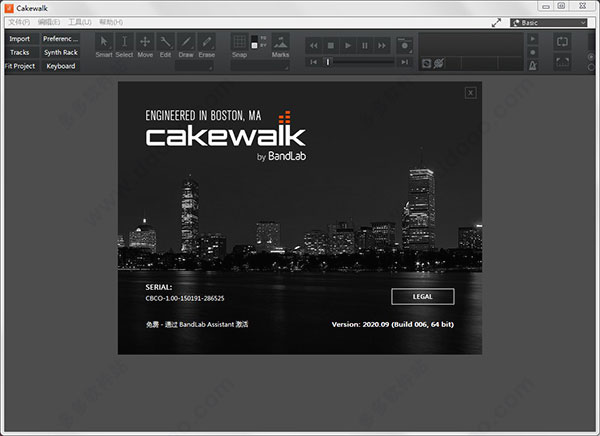Click the Marks landmark icon
Image resolution: width=600 pixels, height=436 pixels.
[280, 42]
